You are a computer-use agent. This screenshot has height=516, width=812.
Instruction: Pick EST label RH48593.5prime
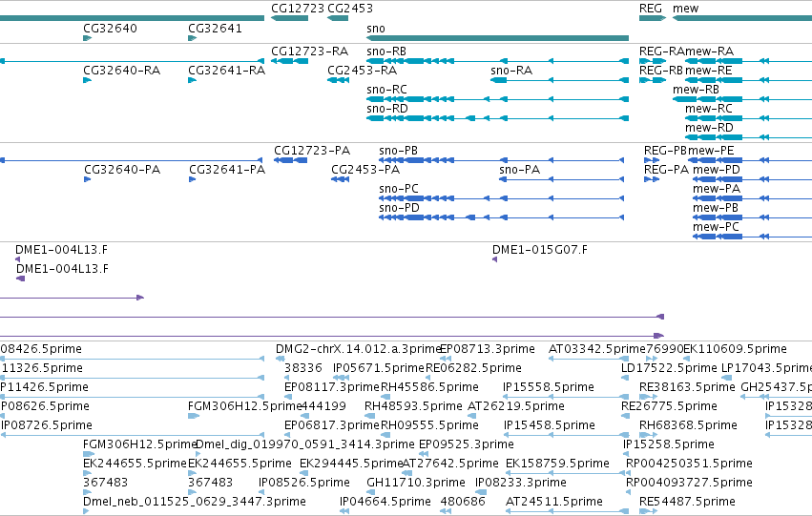413,406
